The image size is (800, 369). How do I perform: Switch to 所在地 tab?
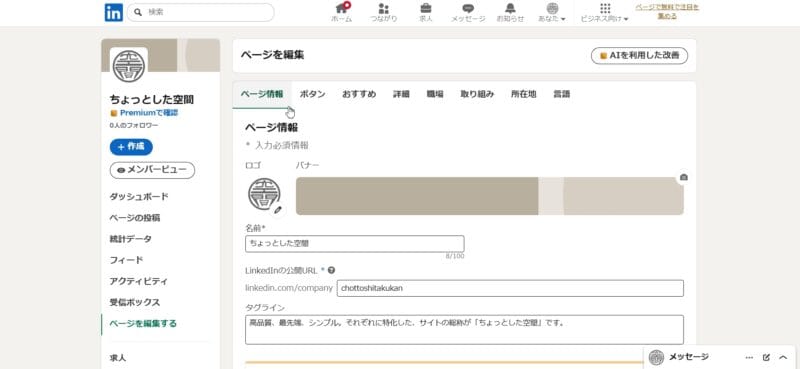click(x=523, y=94)
